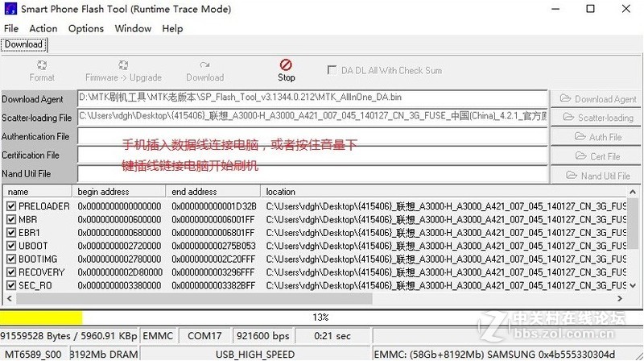644x361 pixels.
Task: Select begin address 0x0000000000600000 cell
Action: (119, 219)
